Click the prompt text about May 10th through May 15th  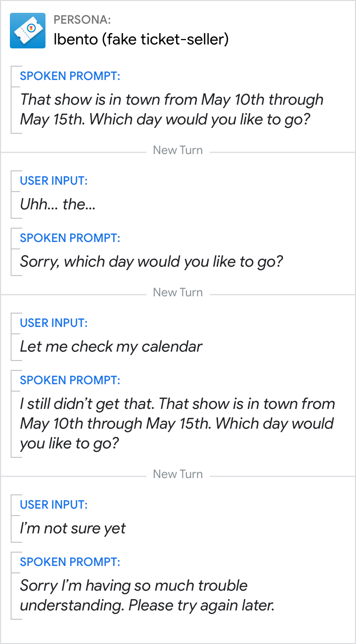coord(171,109)
